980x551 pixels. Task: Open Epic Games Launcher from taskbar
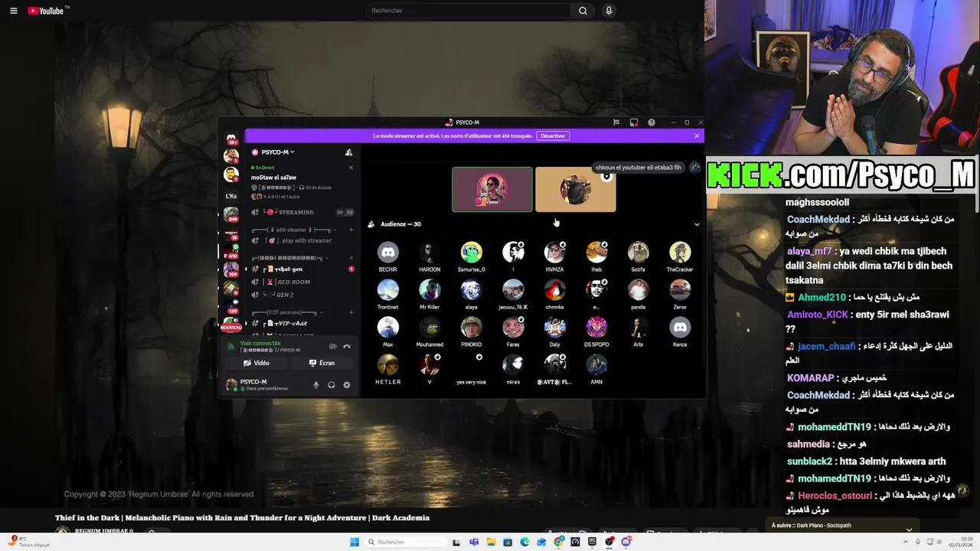pyautogui.click(x=592, y=542)
